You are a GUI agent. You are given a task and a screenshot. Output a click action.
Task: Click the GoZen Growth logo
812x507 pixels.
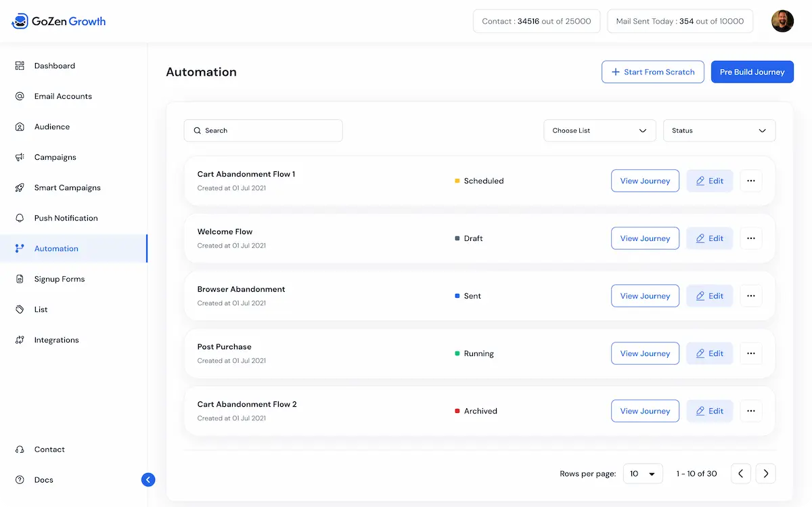(58, 21)
